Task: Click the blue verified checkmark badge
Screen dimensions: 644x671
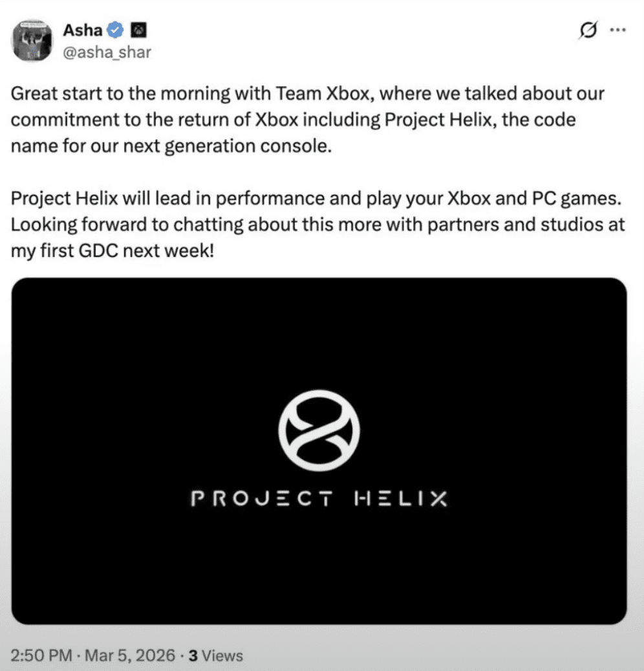Action: pyautogui.click(x=115, y=30)
